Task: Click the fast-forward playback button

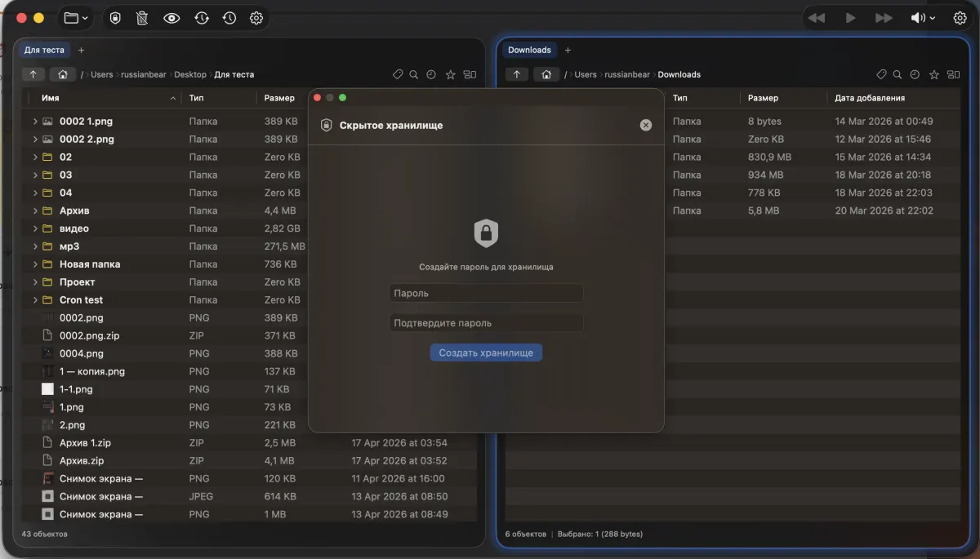Action: [884, 18]
